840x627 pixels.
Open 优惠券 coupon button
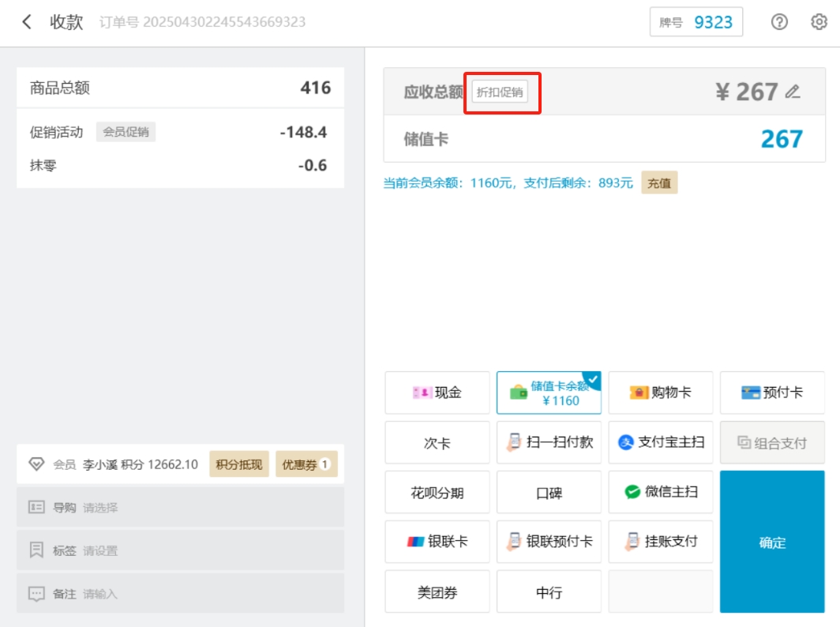306,464
